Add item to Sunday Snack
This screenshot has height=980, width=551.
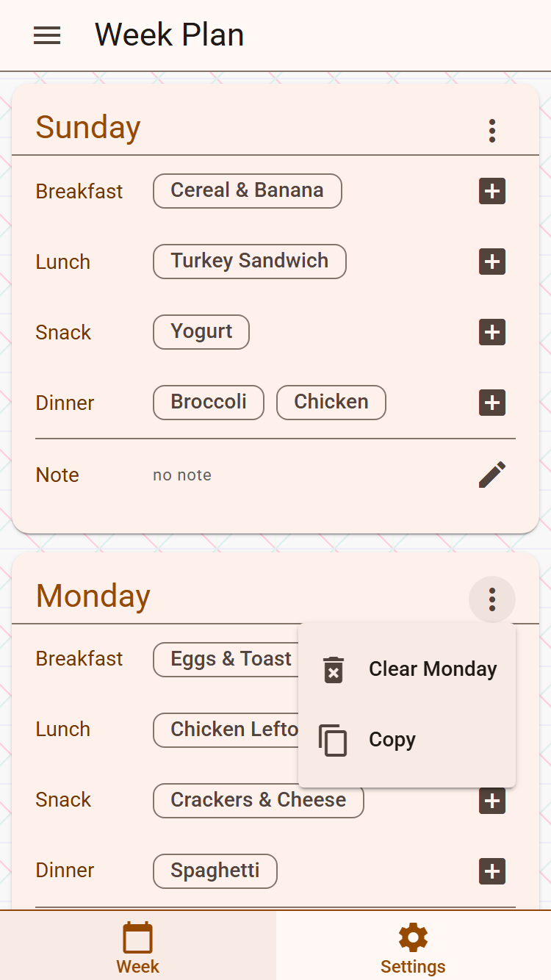(x=492, y=332)
